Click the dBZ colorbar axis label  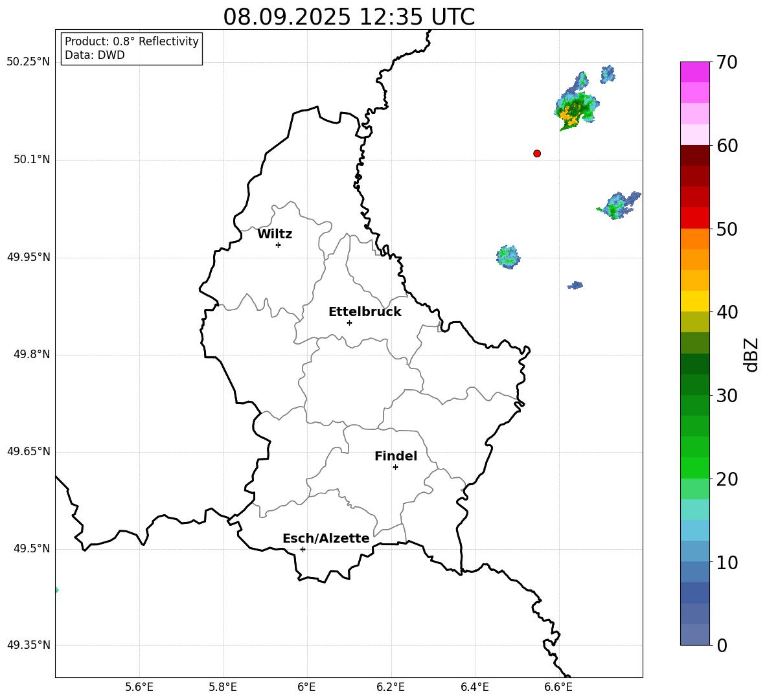(x=751, y=354)
